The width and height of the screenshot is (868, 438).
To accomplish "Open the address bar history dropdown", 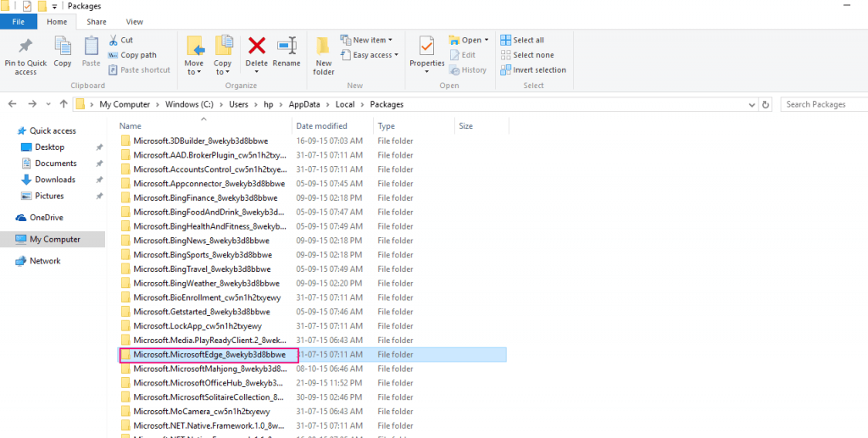I will click(x=751, y=104).
